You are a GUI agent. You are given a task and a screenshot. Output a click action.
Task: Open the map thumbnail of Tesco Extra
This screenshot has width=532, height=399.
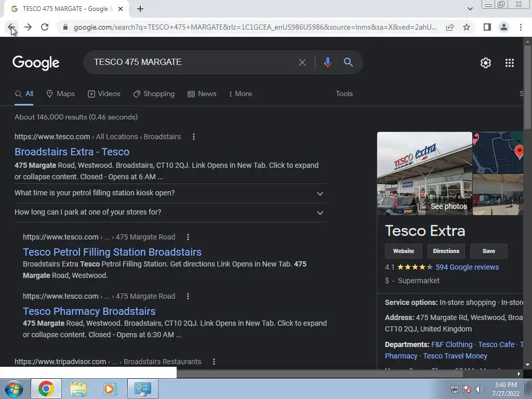[x=498, y=153]
